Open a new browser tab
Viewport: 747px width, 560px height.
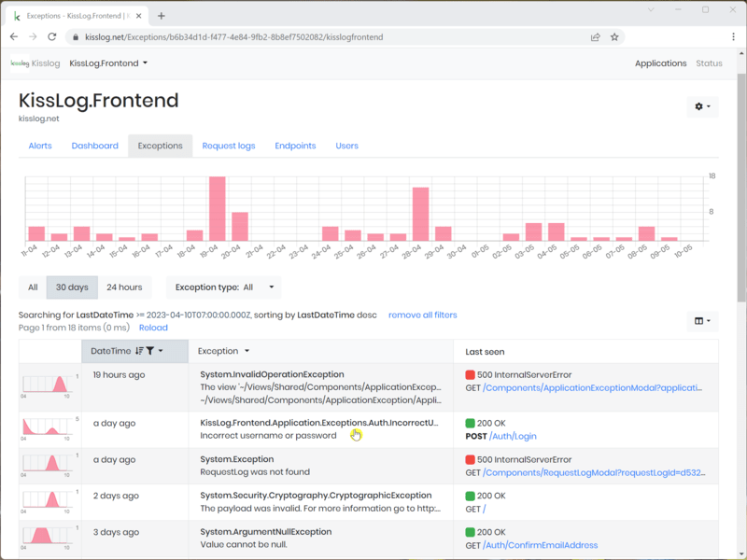(x=162, y=16)
